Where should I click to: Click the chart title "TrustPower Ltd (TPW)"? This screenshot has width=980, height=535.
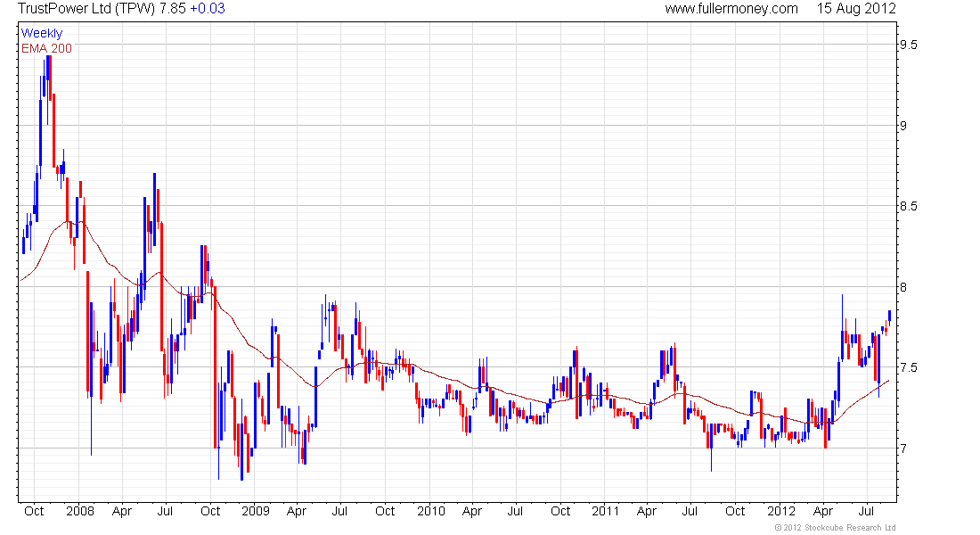click(x=86, y=9)
